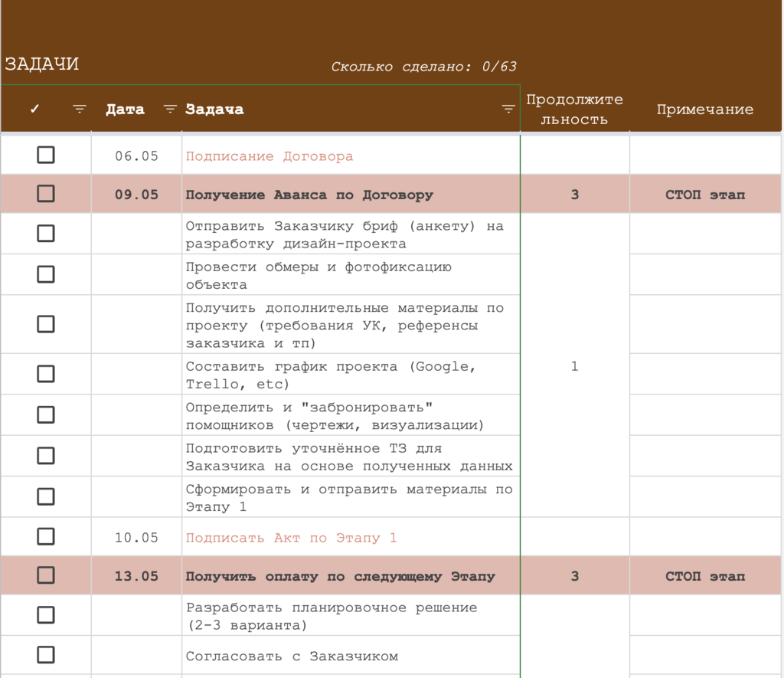Tick the "Получение Аванса по Договору" checkbox
The height and width of the screenshot is (678, 784).
pyautogui.click(x=45, y=195)
